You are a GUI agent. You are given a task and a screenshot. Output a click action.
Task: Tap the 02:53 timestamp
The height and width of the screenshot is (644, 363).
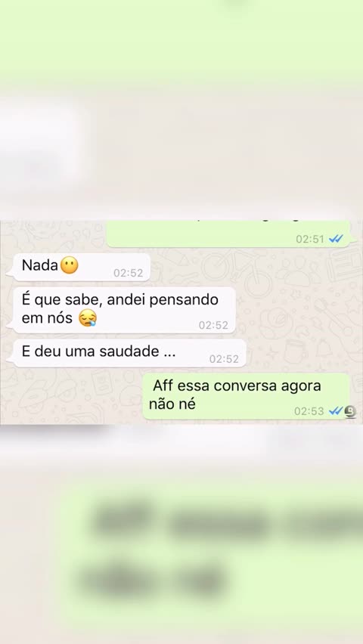point(309,411)
